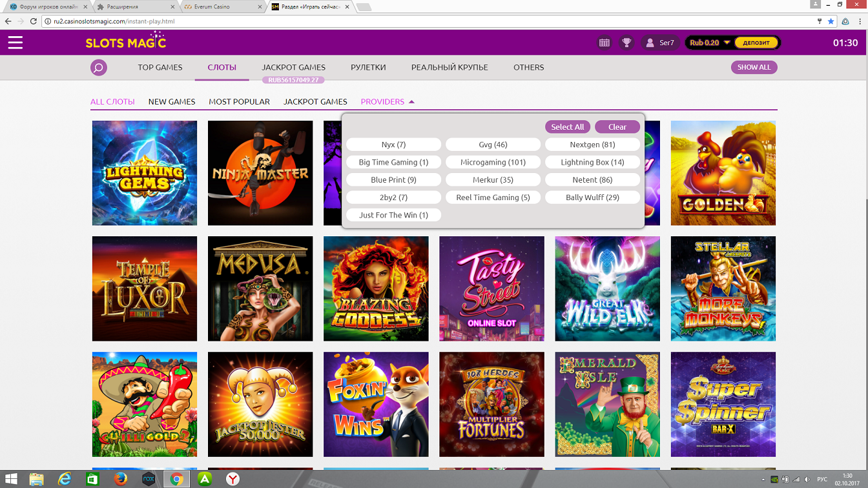This screenshot has width=868, height=488.
Task: Toggle the Bally Wulff (29) filter
Action: pyautogui.click(x=592, y=197)
